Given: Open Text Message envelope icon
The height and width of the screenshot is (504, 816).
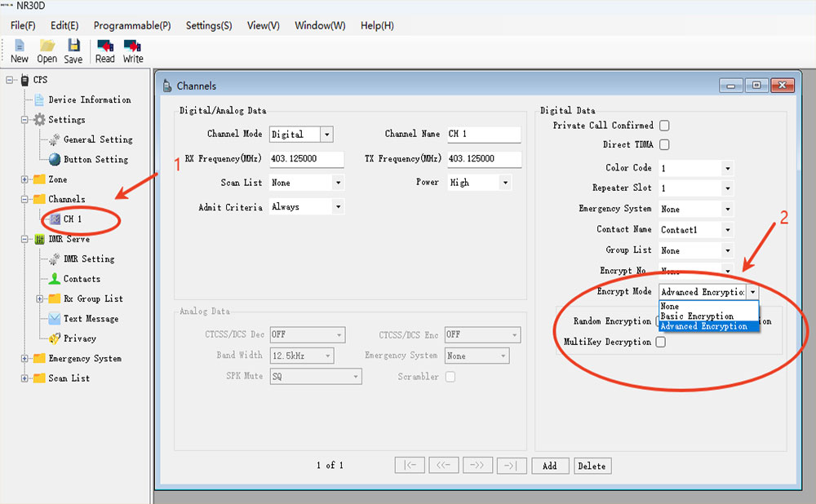Looking at the screenshot, I should [55, 318].
